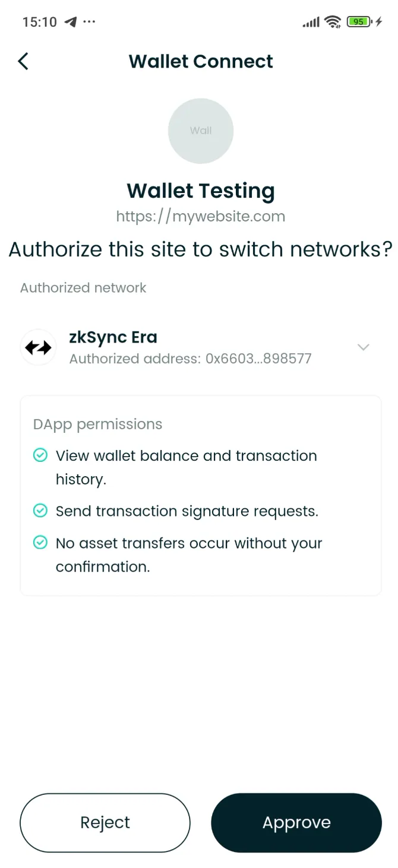The width and height of the screenshot is (398, 868).
Task: Tap the Wi-Fi indicator icon
Action: (333, 21)
